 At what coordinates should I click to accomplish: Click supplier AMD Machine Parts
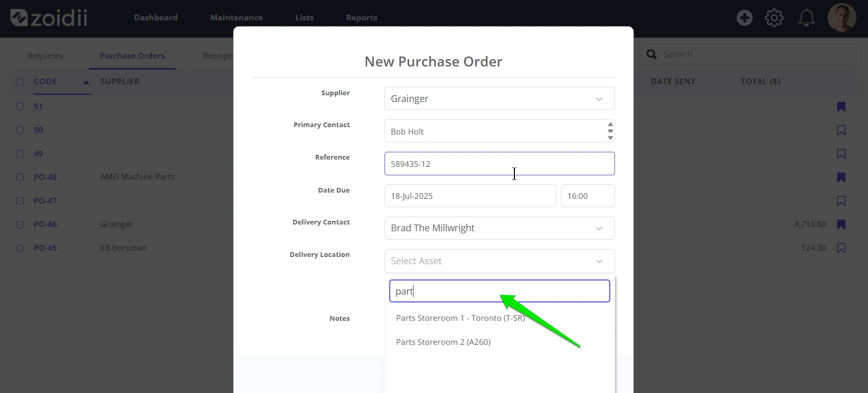point(137,177)
